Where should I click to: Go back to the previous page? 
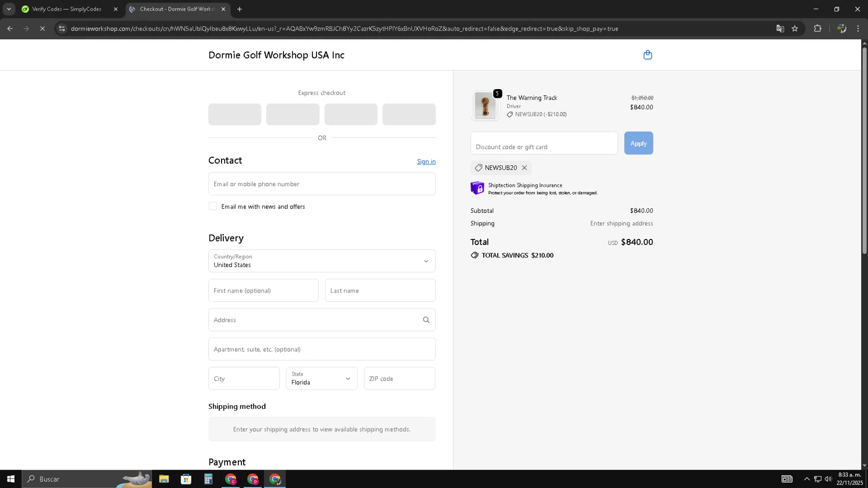click(x=10, y=28)
